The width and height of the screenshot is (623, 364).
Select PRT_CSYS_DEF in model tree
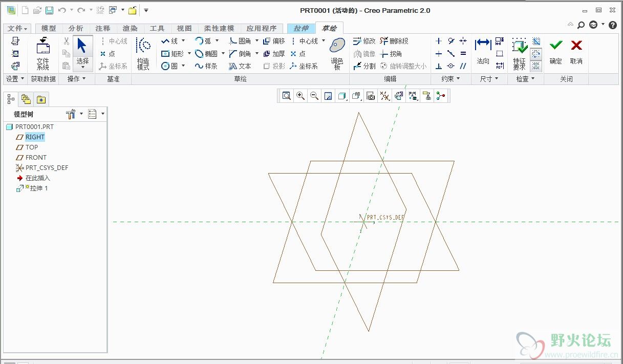[42, 167]
